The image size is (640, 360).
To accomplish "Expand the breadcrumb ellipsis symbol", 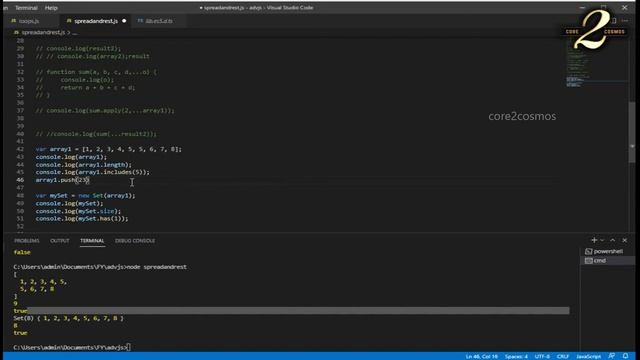I will [75, 32].
